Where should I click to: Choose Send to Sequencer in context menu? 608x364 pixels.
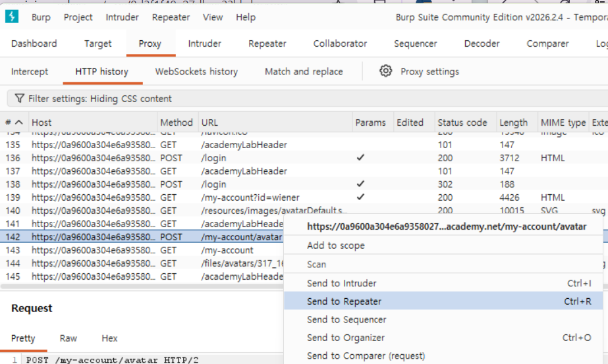[443, 319]
